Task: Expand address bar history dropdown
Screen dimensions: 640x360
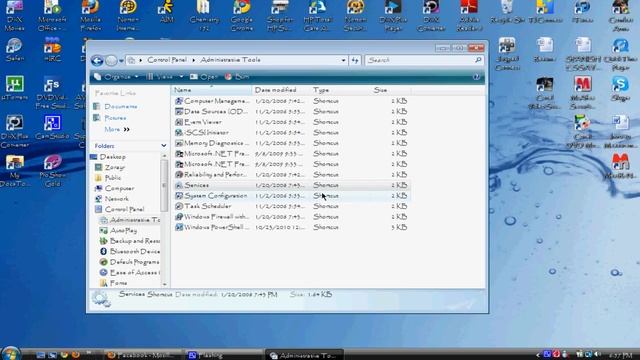Action: coord(343,60)
